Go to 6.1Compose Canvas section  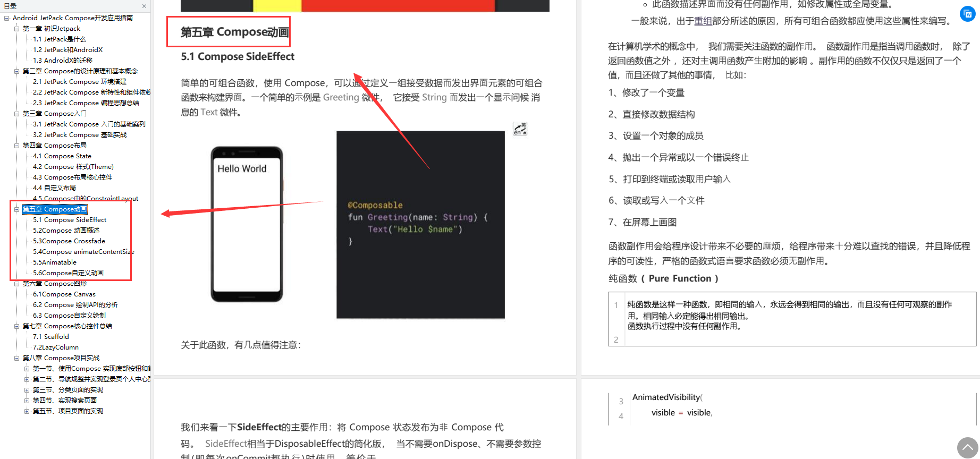tap(64, 294)
